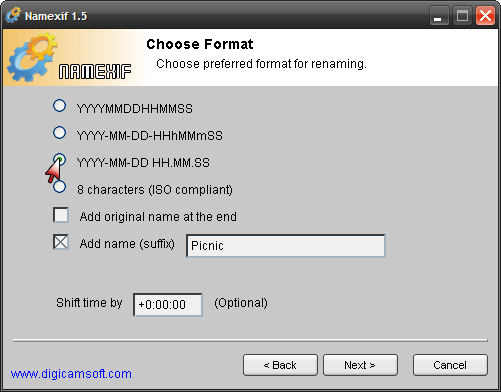Open the www.digicamsoft.com link
This screenshot has width=501, height=392.
coord(71,374)
